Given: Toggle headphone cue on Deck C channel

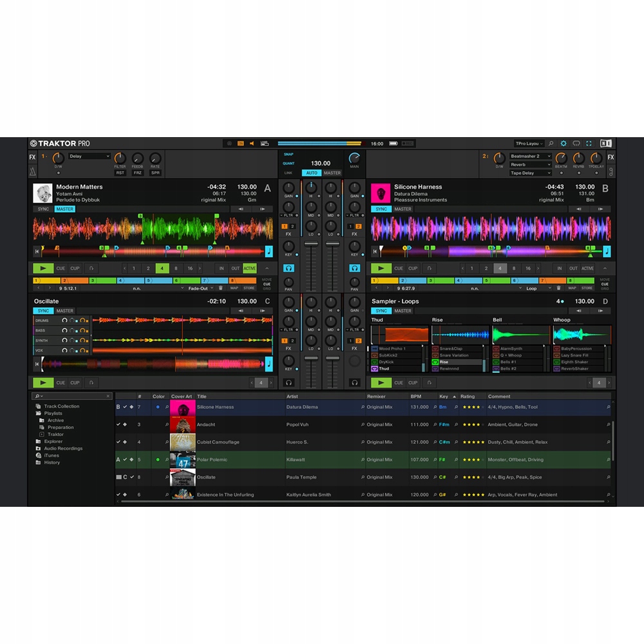Looking at the screenshot, I should tap(289, 383).
